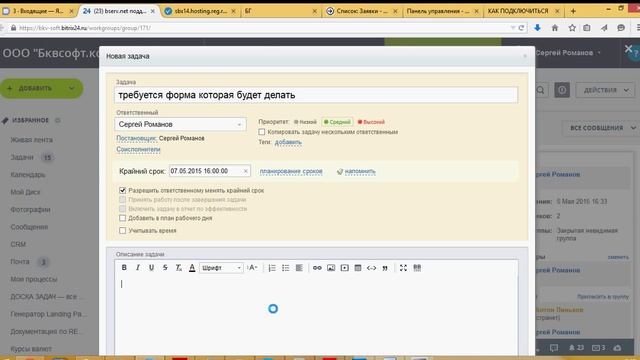Open the Шрифт font dropdown

[x=221, y=268]
